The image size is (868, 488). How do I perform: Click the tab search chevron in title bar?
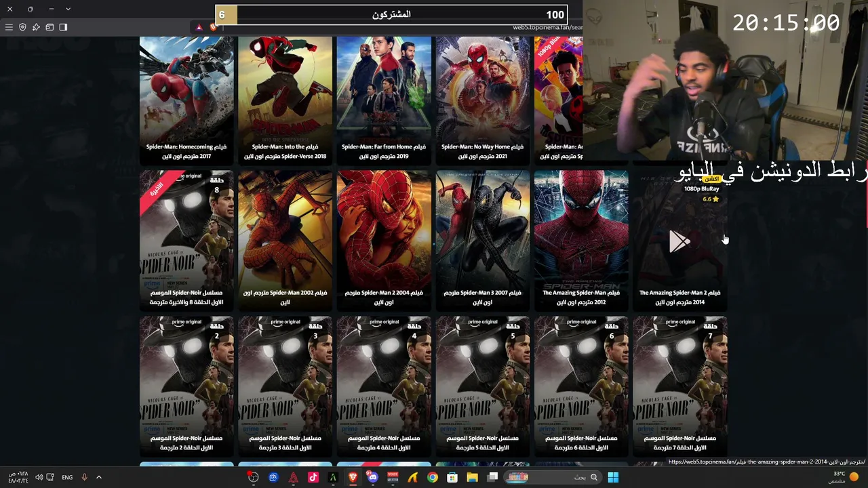pos(68,9)
